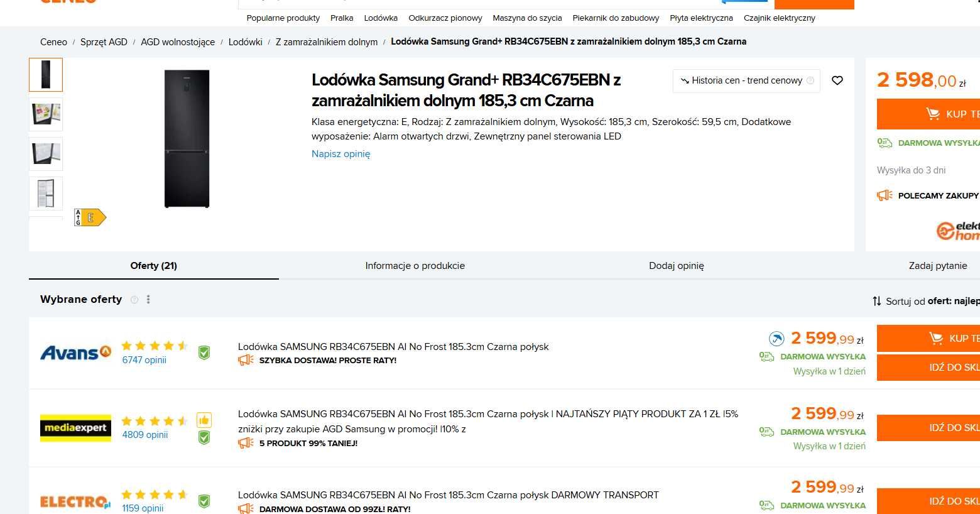Show the energy class E label
This screenshot has height=514, width=980.
90,217
